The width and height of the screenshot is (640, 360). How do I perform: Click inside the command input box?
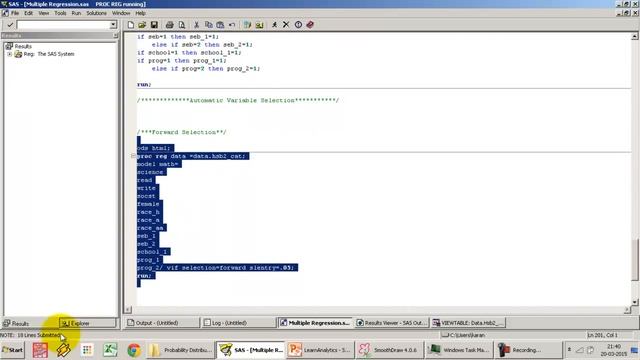pyautogui.click(x=63, y=25)
